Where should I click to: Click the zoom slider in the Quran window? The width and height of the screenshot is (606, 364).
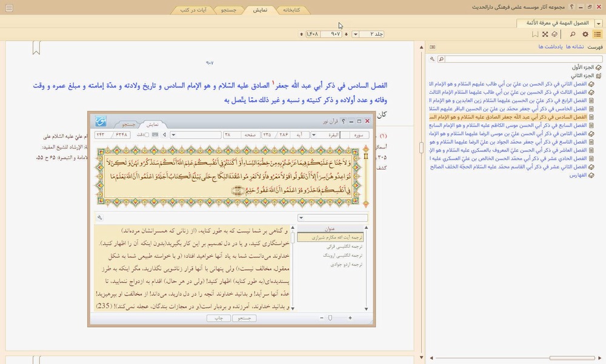click(x=330, y=317)
